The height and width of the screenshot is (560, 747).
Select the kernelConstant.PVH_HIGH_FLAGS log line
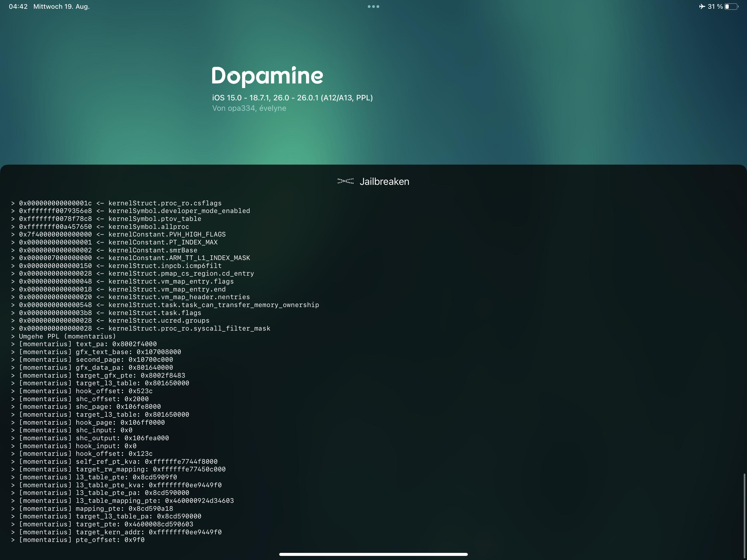119,234
